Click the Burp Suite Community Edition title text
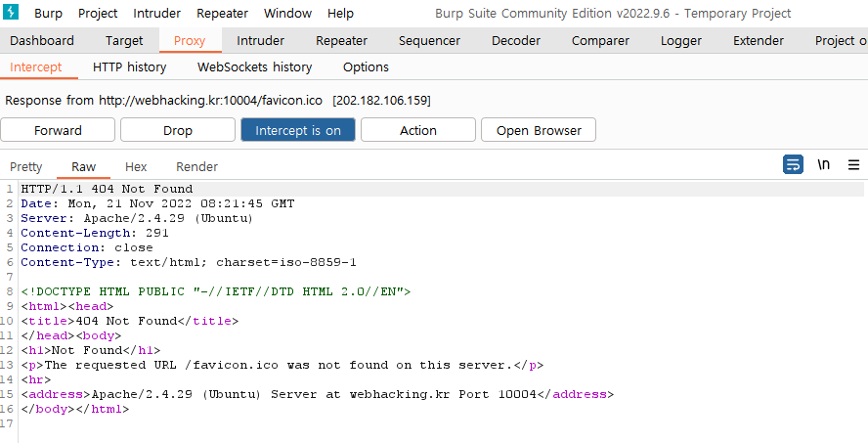Viewport: 868px width, 443px height. [613, 14]
